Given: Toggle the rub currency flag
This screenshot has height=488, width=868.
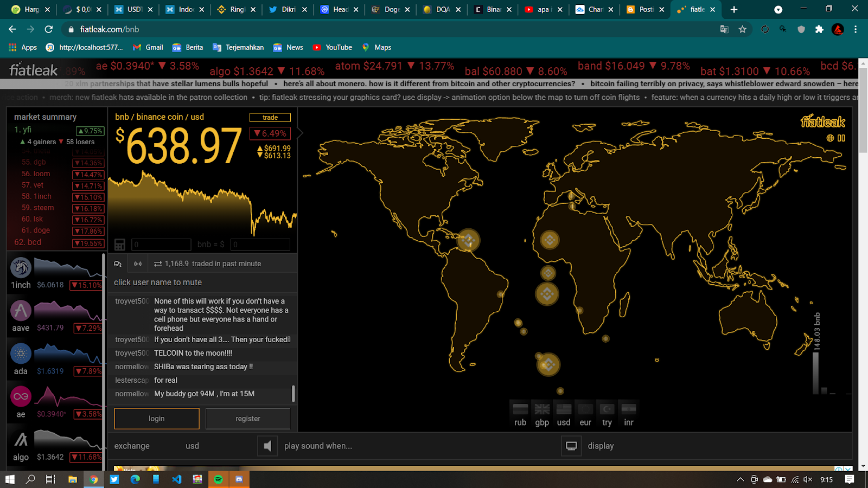Looking at the screenshot, I should [x=520, y=414].
